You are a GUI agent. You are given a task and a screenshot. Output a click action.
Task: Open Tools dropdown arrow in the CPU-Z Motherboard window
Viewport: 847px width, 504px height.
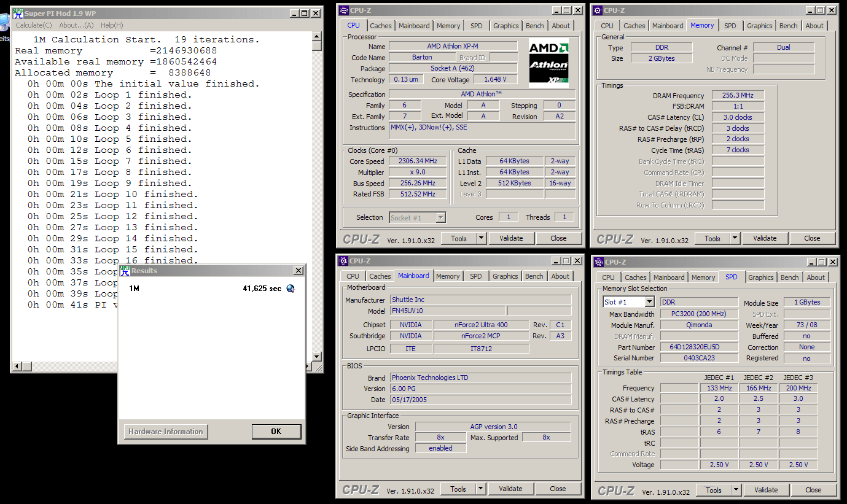pos(480,489)
